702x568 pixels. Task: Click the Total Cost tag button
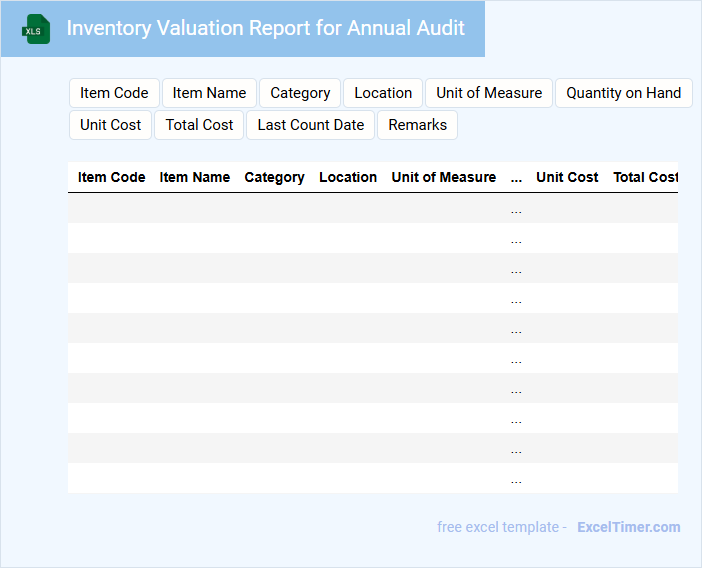pos(199,125)
